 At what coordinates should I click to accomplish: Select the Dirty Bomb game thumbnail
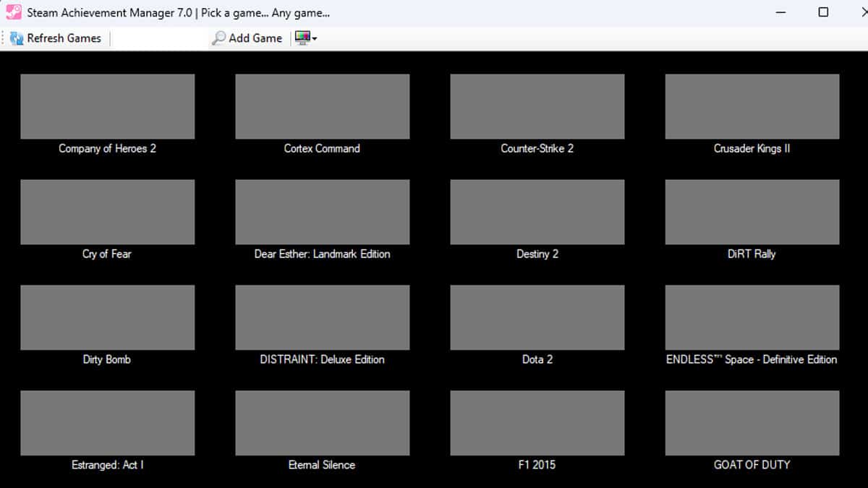[107, 317]
